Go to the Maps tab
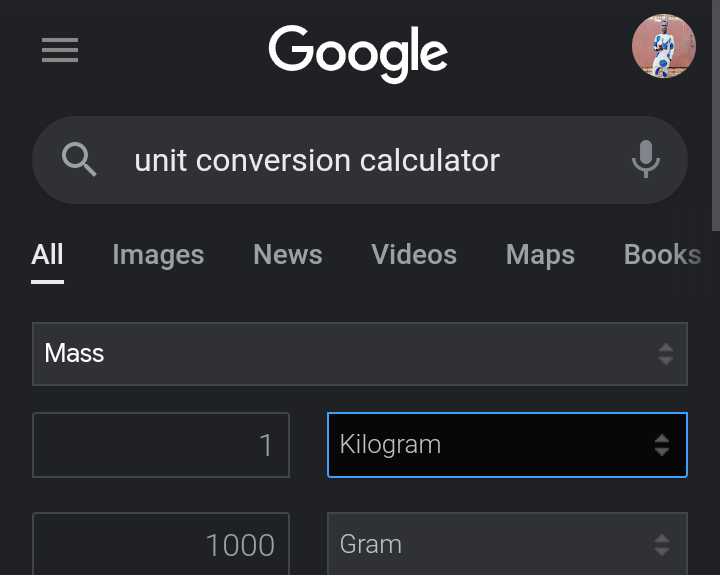 (x=540, y=255)
